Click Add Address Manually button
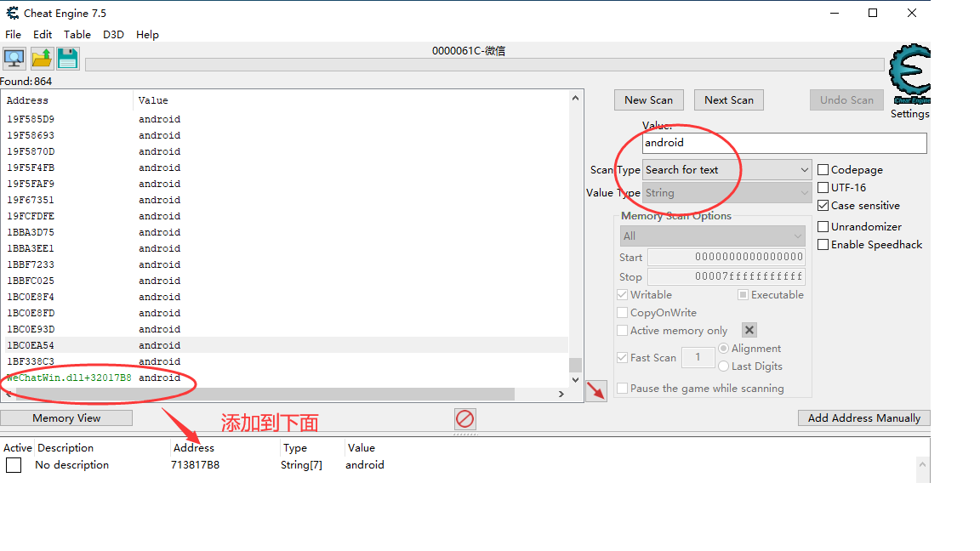980x551 pixels. pos(863,418)
